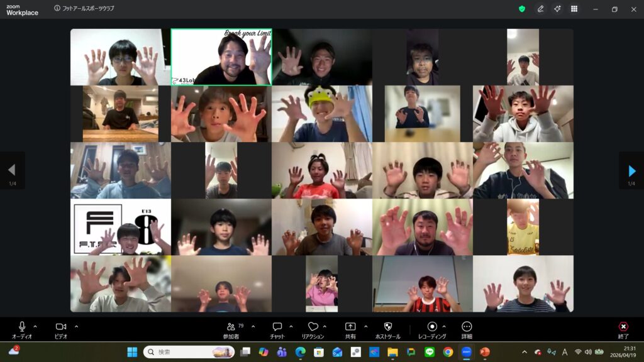Open the ホストツール host tools shield
This screenshot has height=362, width=644.
(x=387, y=329)
